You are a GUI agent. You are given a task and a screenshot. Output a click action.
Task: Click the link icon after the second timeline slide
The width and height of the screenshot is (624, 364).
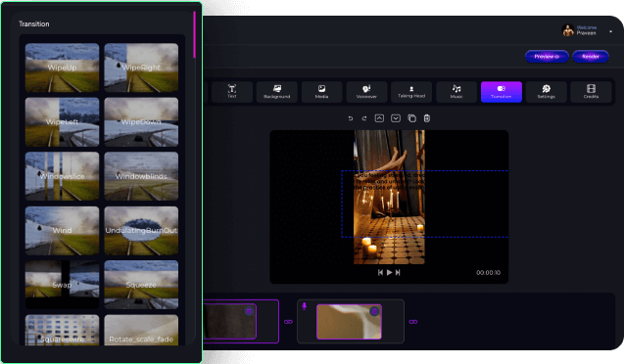(x=413, y=322)
